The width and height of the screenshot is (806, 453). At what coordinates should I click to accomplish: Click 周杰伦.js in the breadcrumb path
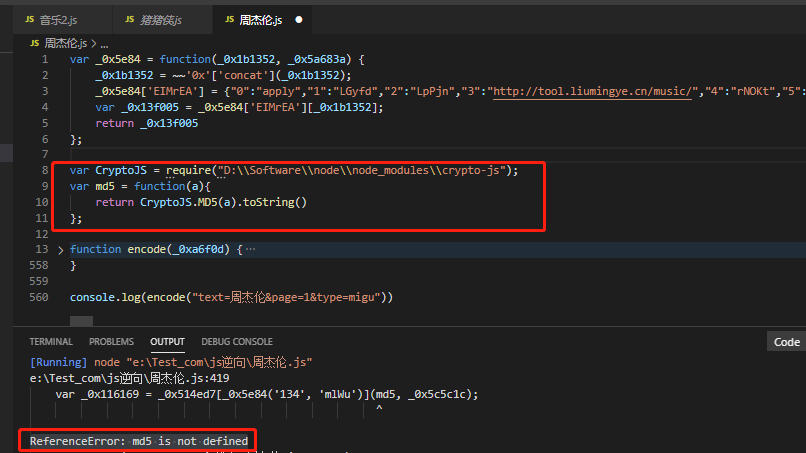(x=65, y=44)
